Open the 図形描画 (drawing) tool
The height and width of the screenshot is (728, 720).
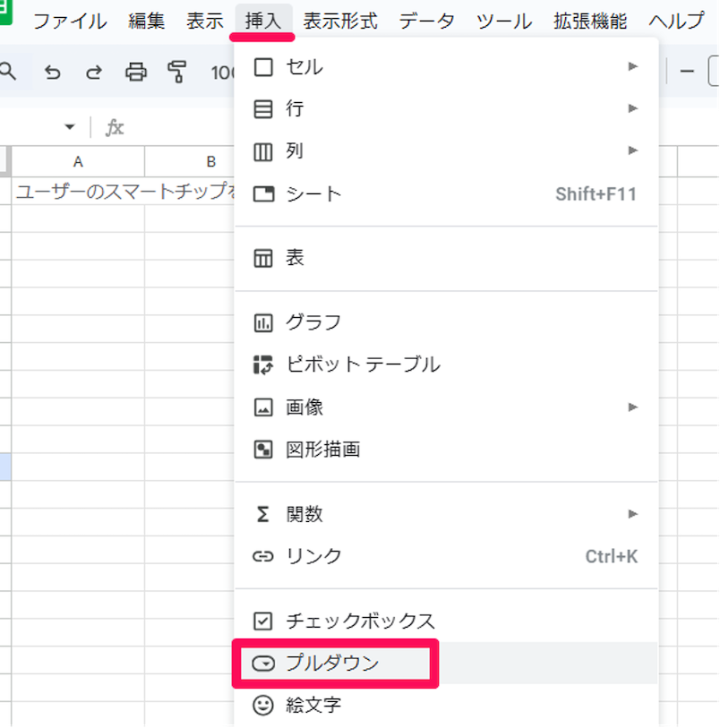pos(322,450)
